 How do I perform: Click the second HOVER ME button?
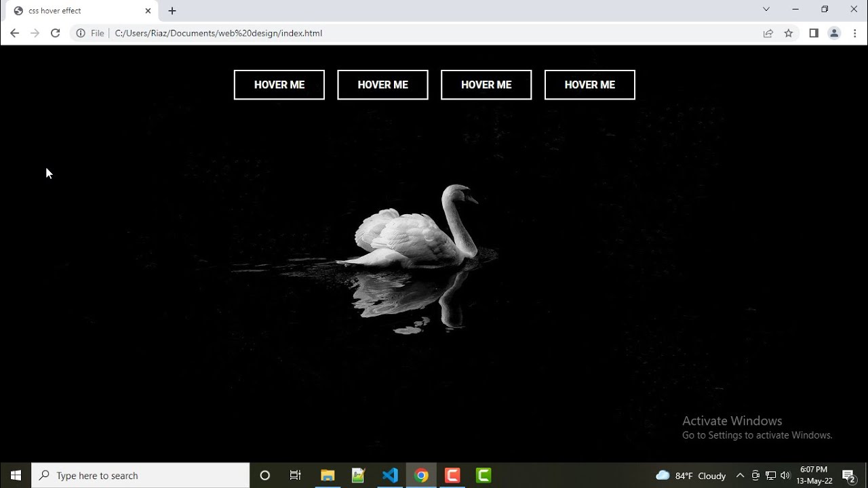tap(382, 85)
